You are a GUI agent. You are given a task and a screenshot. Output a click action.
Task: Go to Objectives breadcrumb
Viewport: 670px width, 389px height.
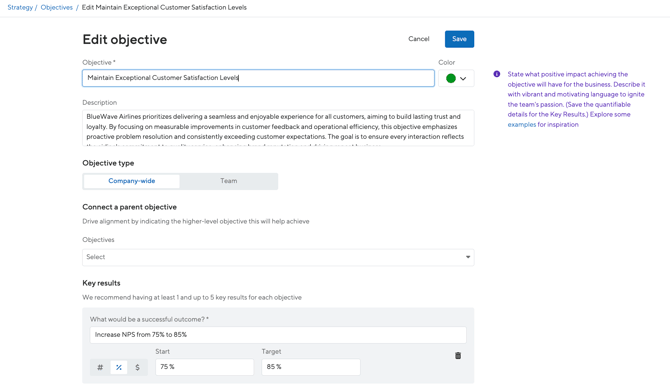point(56,7)
